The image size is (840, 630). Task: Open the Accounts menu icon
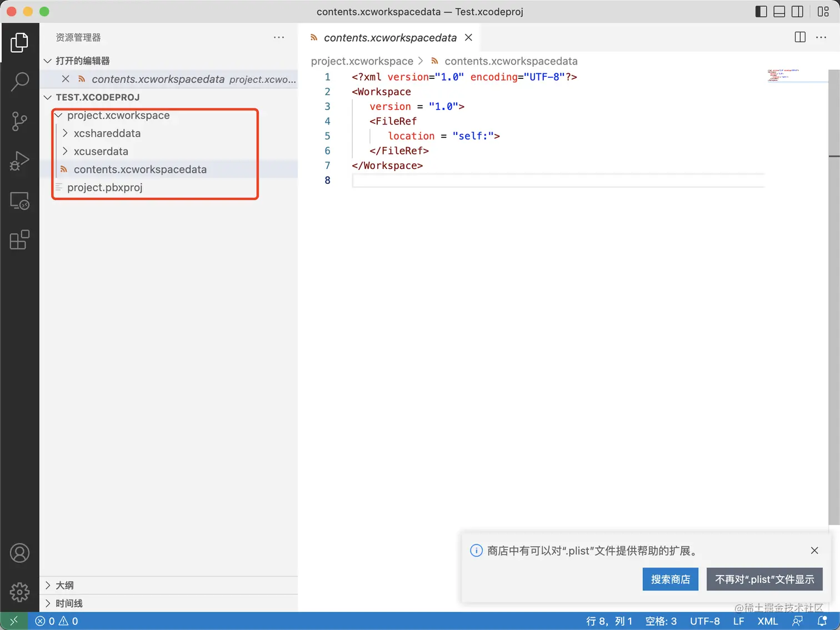(x=19, y=553)
